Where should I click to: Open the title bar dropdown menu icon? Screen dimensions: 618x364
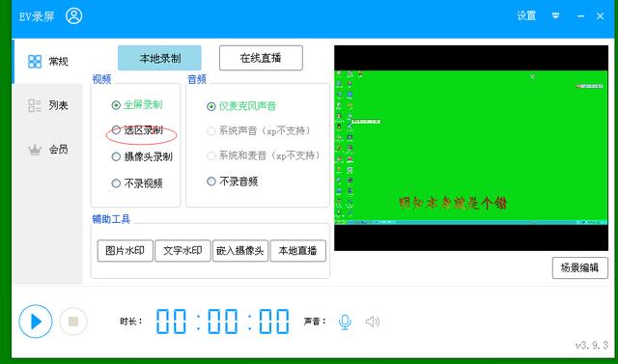tap(556, 15)
